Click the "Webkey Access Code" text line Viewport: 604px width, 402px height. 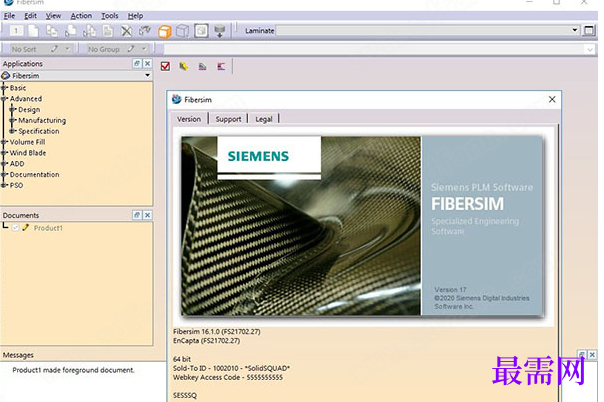pyautogui.click(x=228, y=377)
